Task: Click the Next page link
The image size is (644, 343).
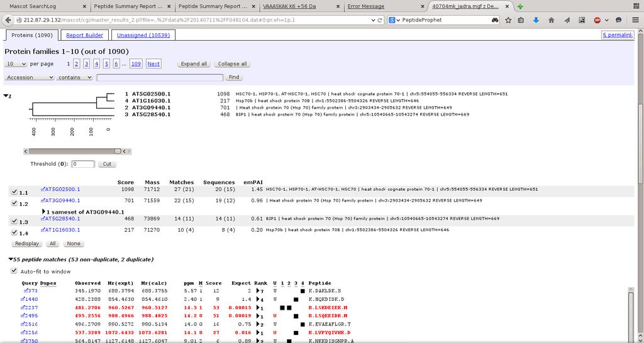Action: 153,64
